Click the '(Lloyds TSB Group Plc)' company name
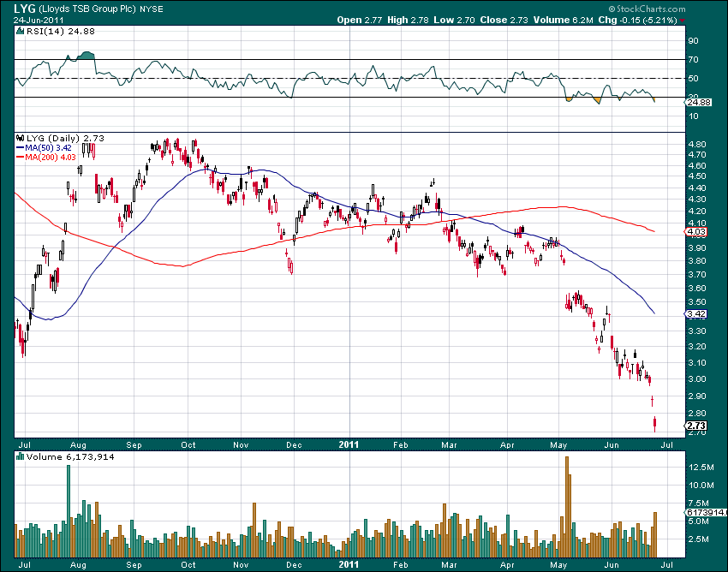This screenshot has width=728, height=572. tap(87, 9)
